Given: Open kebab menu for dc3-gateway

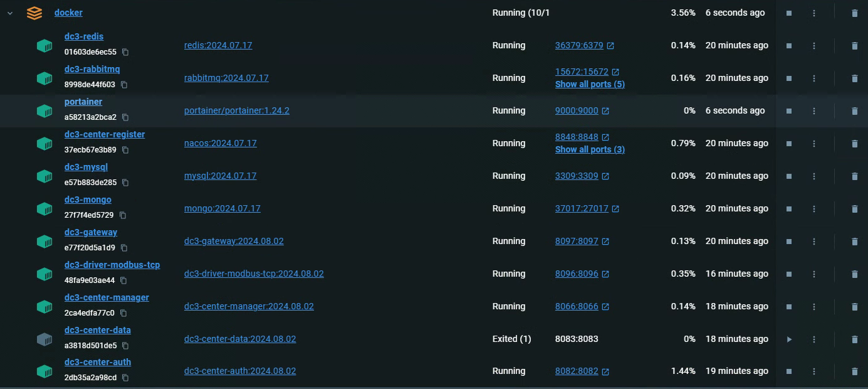Looking at the screenshot, I should pos(814,242).
